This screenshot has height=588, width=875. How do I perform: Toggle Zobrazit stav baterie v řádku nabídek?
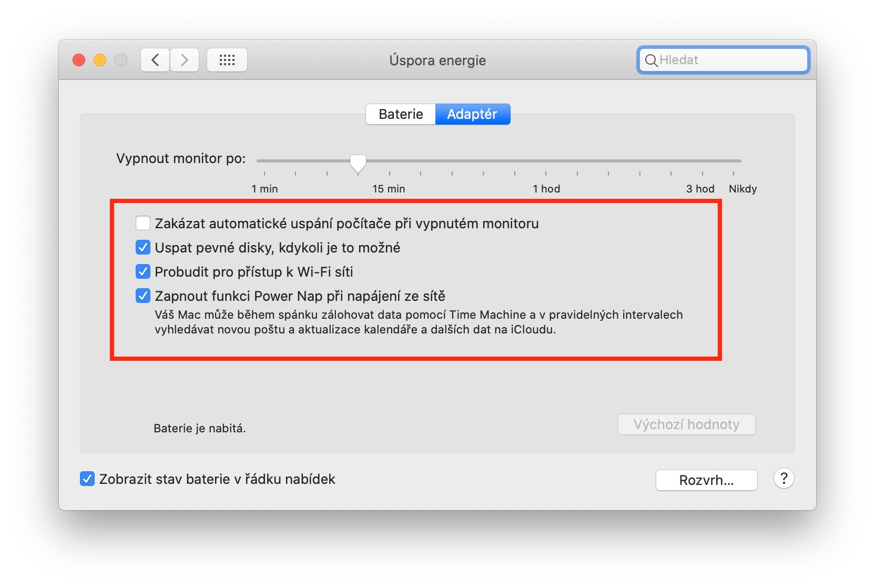pyautogui.click(x=87, y=479)
